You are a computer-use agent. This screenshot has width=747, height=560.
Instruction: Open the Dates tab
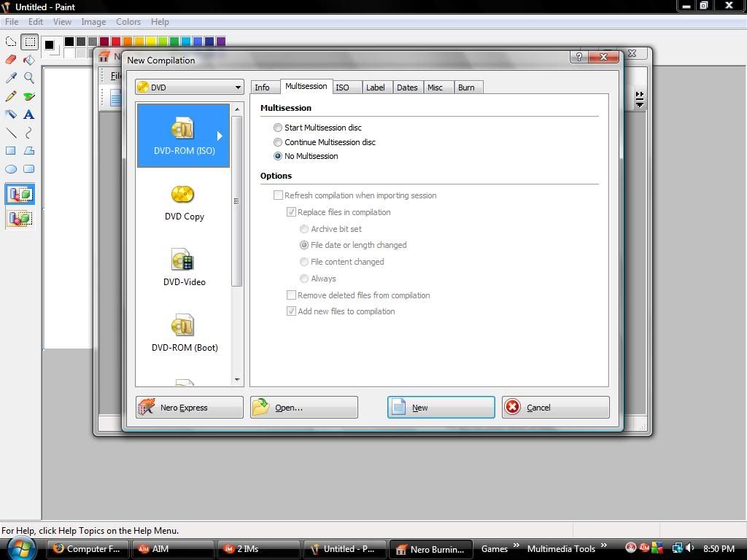click(407, 87)
